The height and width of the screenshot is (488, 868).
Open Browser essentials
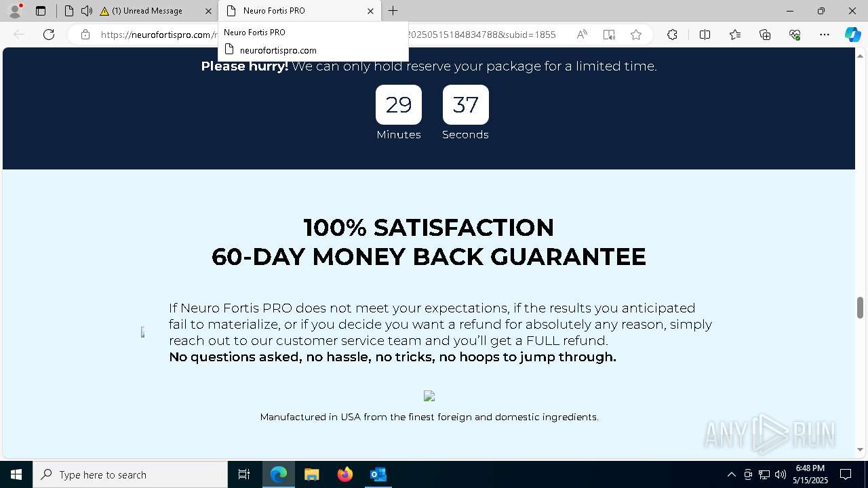pyautogui.click(x=795, y=35)
